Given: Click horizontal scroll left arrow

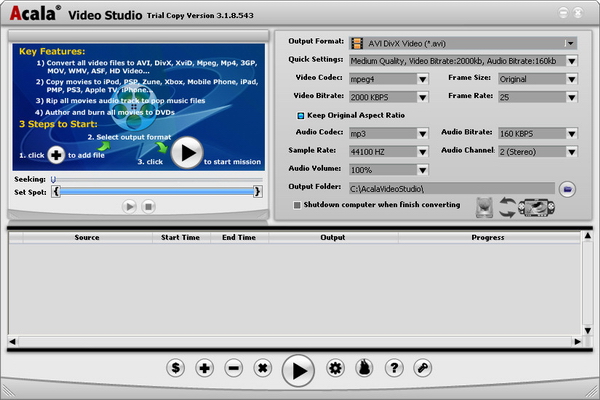Looking at the screenshot, I should pyautogui.click(x=13, y=341).
